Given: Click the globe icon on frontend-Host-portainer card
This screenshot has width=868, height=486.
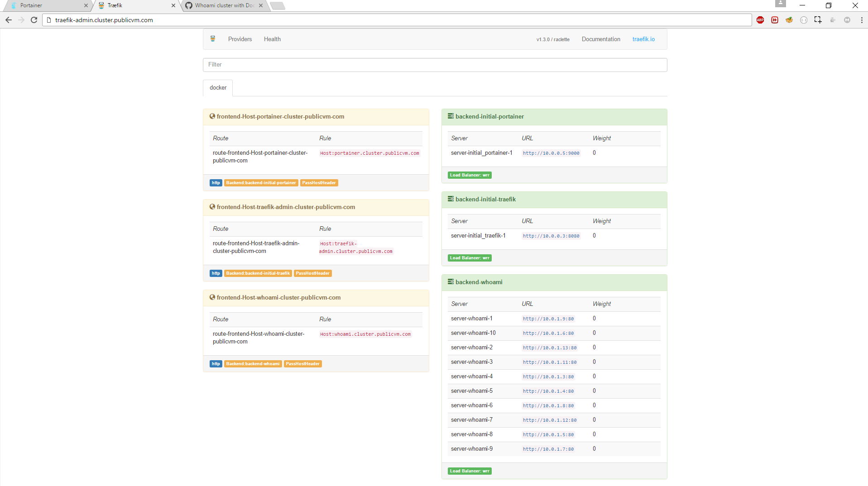Looking at the screenshot, I should pos(212,116).
